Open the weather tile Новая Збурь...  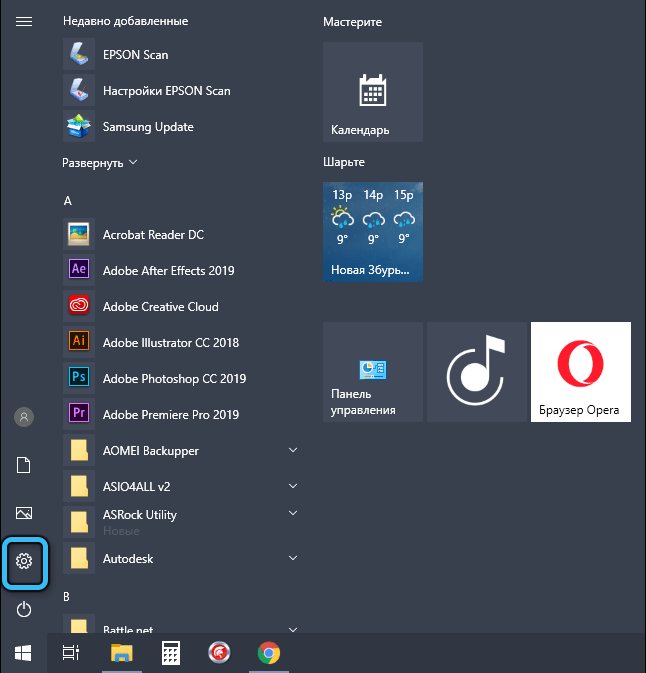tap(373, 232)
